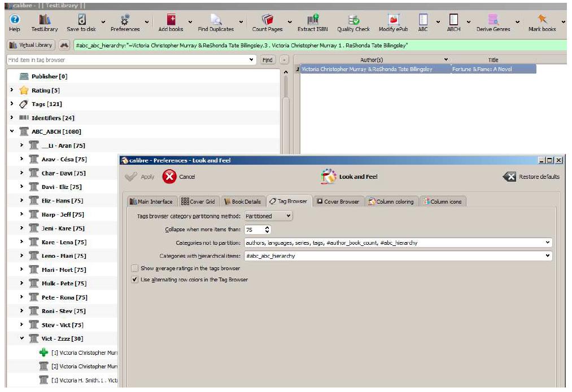
Task: Expand the Rating [5] category
Action: pos(12,90)
